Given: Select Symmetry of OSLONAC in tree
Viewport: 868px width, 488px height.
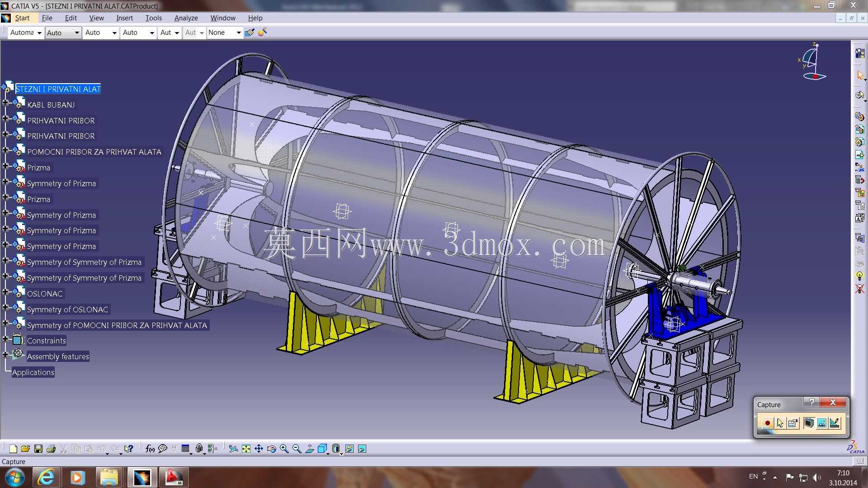Looking at the screenshot, I should [67, 310].
